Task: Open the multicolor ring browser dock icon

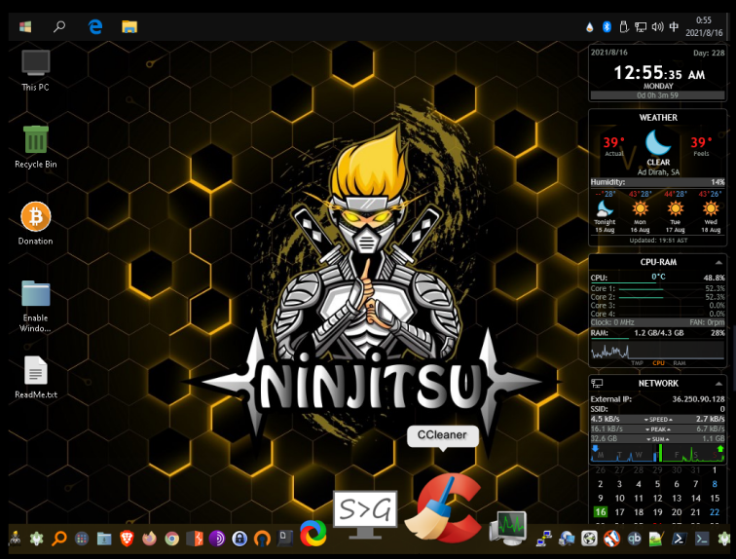Action: tap(313, 534)
